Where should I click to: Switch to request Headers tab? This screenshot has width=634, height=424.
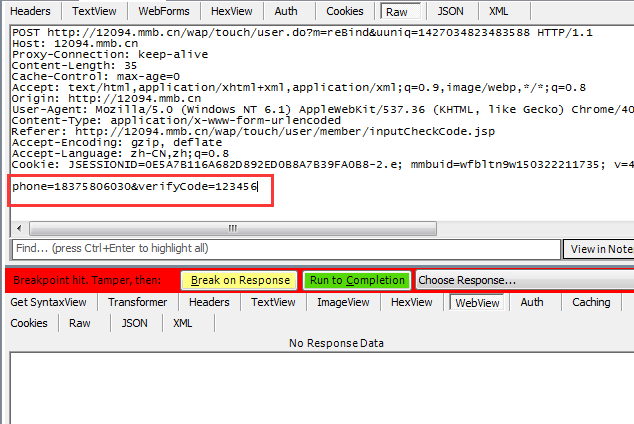[30, 11]
